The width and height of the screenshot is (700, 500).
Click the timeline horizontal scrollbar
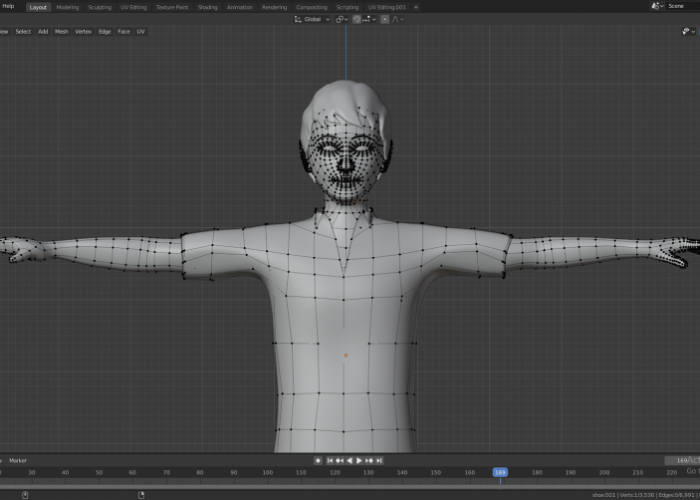tap(350, 487)
